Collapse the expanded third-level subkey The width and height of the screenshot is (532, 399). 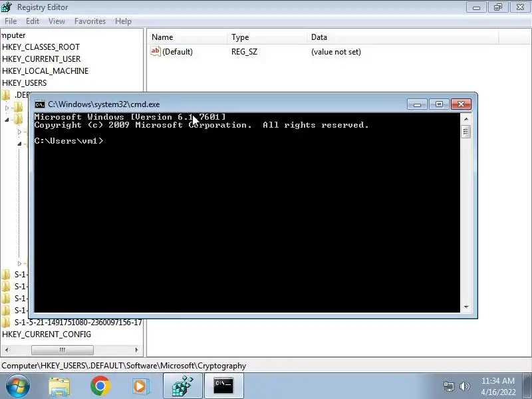point(19,144)
